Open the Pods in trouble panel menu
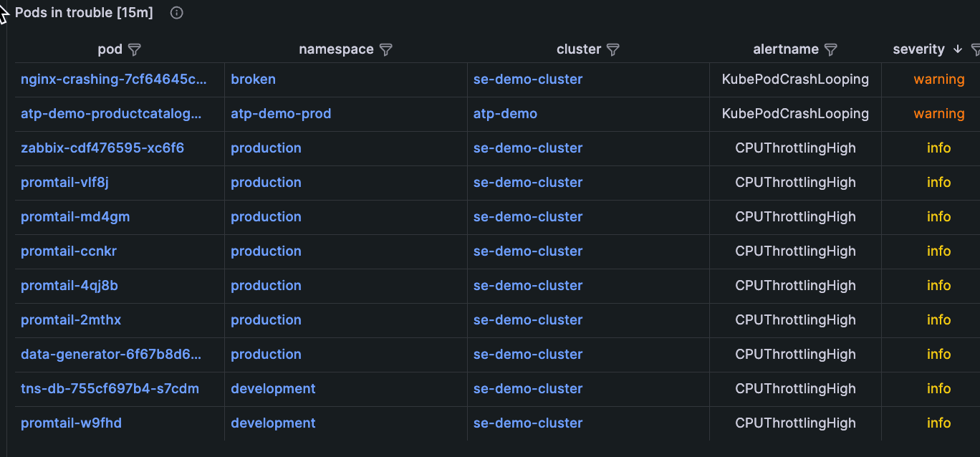The image size is (980, 457). pos(83,12)
